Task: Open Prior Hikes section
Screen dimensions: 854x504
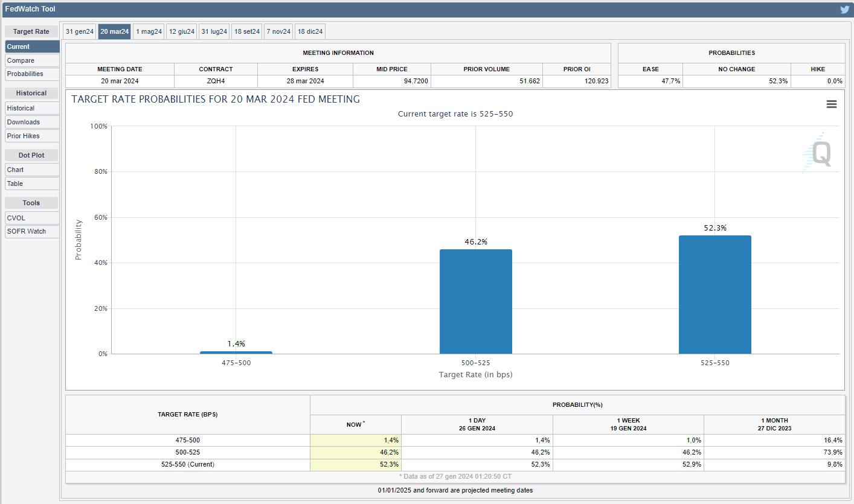Action: tap(32, 136)
